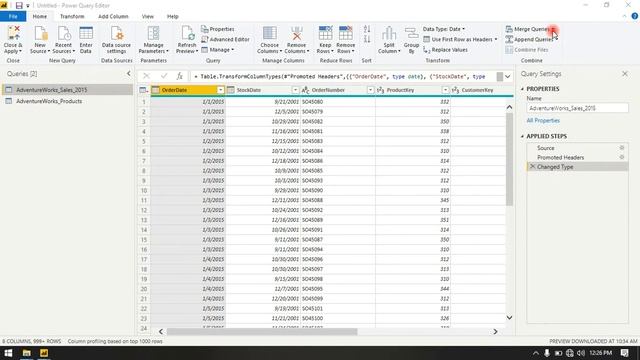
Task: Open StockDate column filter dropdown
Action: (295, 90)
